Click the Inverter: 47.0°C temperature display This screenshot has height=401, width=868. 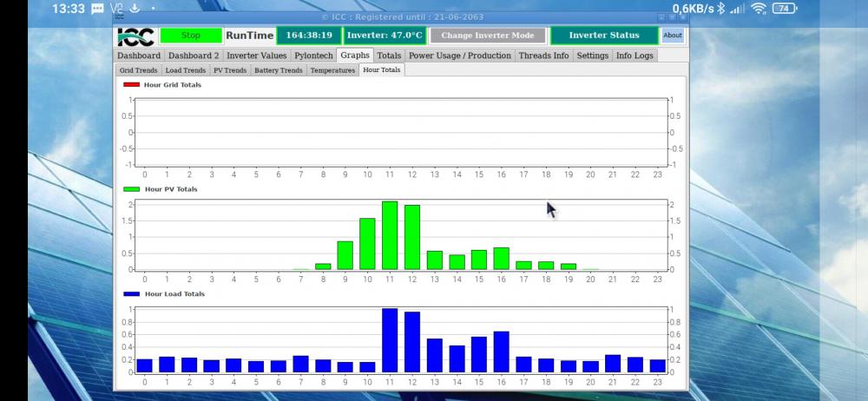click(385, 36)
